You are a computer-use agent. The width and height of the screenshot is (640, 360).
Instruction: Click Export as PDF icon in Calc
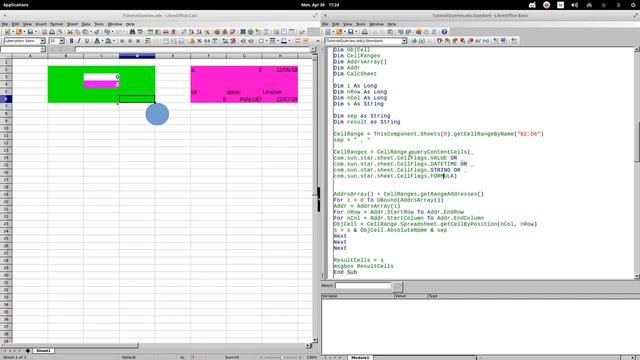pos(44,32)
